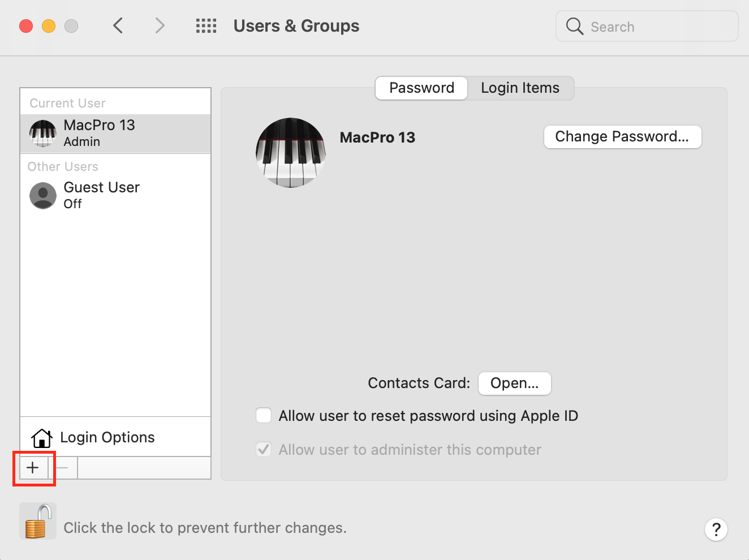This screenshot has height=560, width=749.
Task: Click "Click the lock to prevent further changes" text
Action: coord(205,528)
